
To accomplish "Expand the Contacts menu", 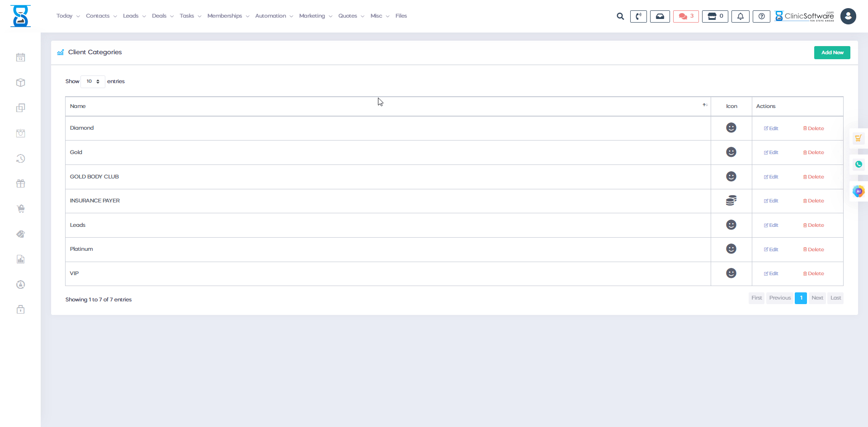I will 98,16.
